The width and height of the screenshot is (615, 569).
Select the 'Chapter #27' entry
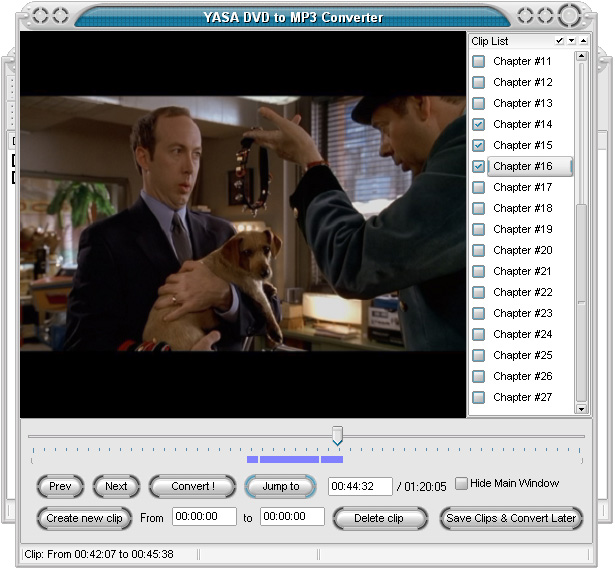tap(522, 397)
